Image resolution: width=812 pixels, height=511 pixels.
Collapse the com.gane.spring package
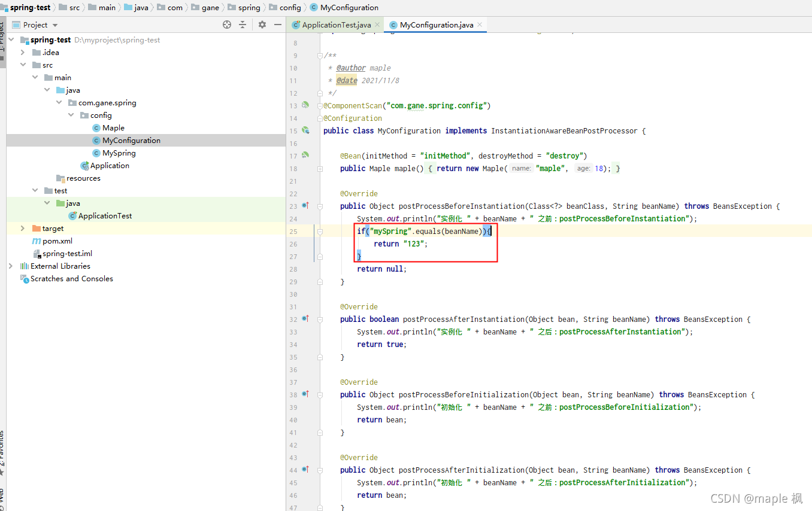click(59, 102)
